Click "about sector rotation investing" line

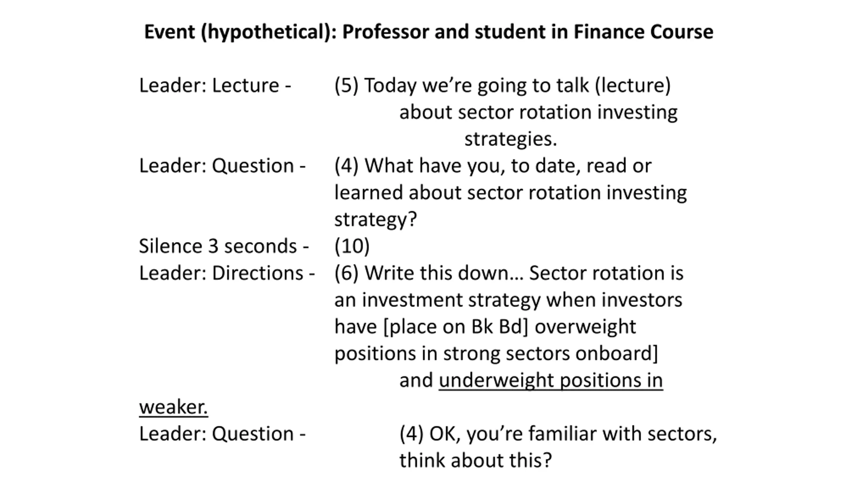538,113
